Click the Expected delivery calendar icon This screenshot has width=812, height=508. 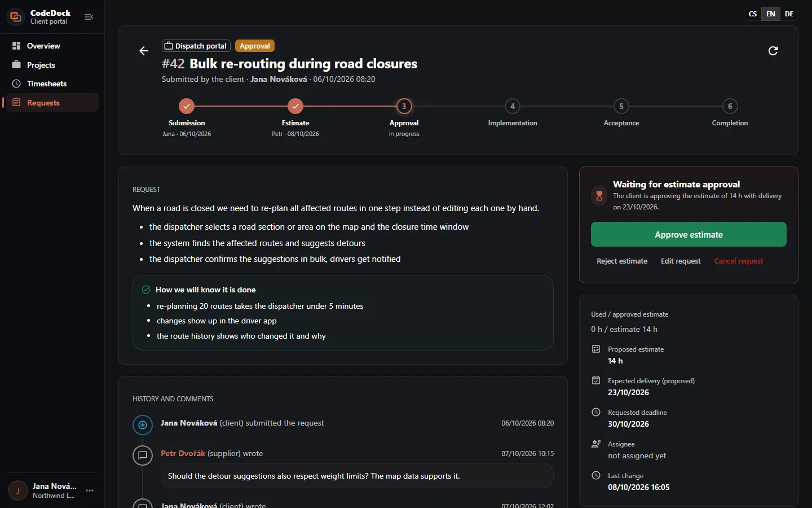tap(596, 380)
